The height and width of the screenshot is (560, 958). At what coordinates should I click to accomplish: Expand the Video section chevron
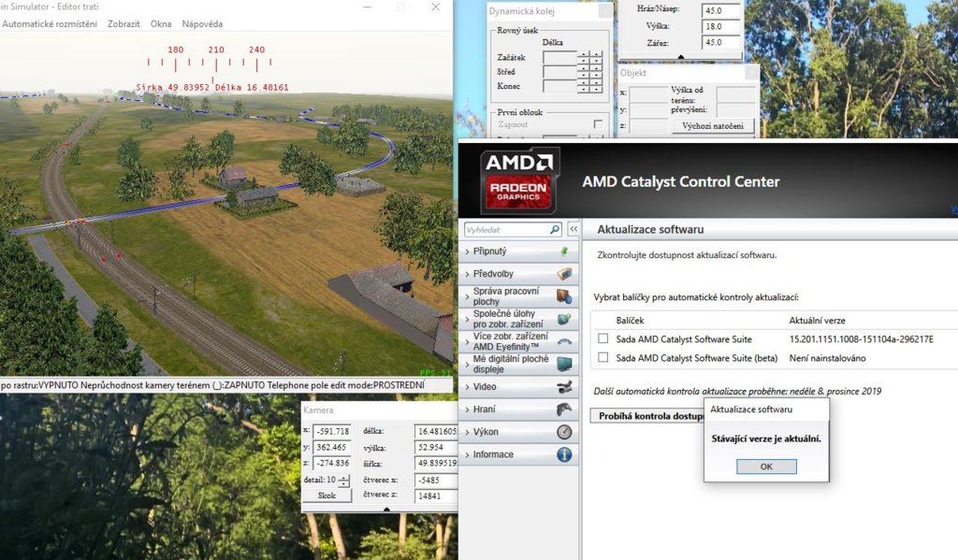tap(468, 386)
